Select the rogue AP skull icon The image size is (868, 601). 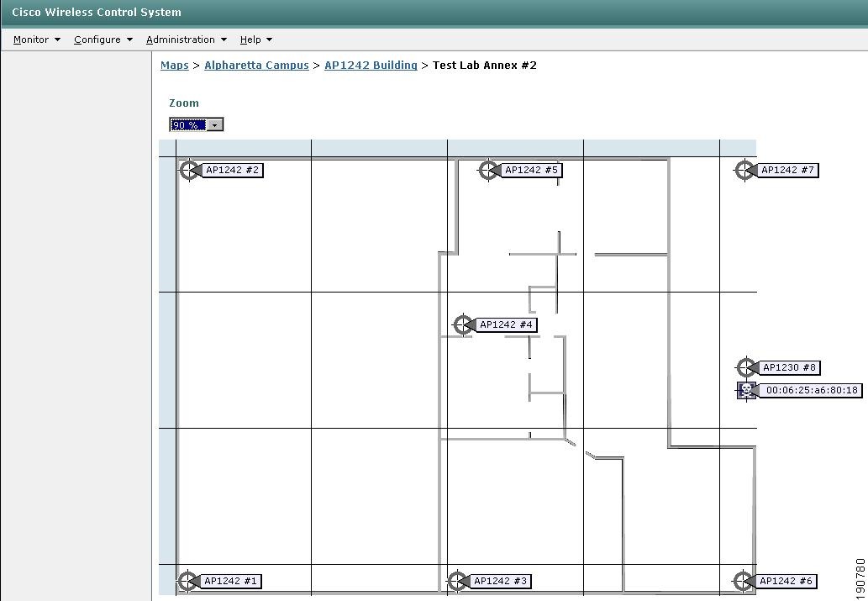point(746,391)
